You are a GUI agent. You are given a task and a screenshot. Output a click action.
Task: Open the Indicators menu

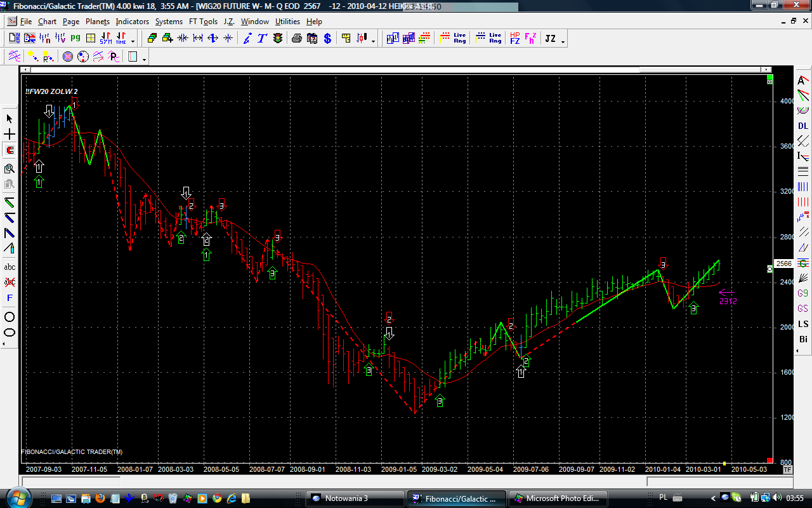point(132,22)
